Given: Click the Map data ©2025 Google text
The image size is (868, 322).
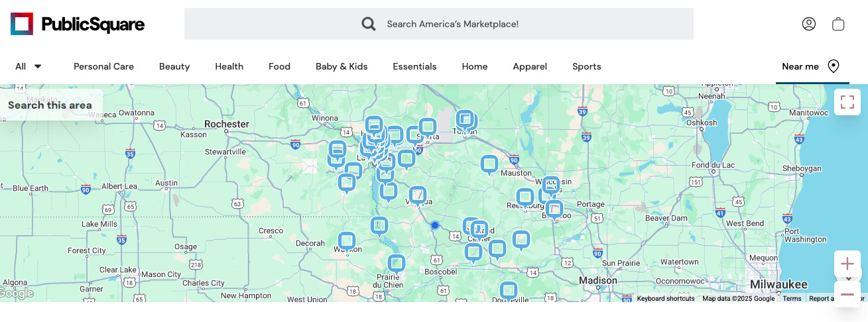Looking at the screenshot, I should tap(739, 298).
